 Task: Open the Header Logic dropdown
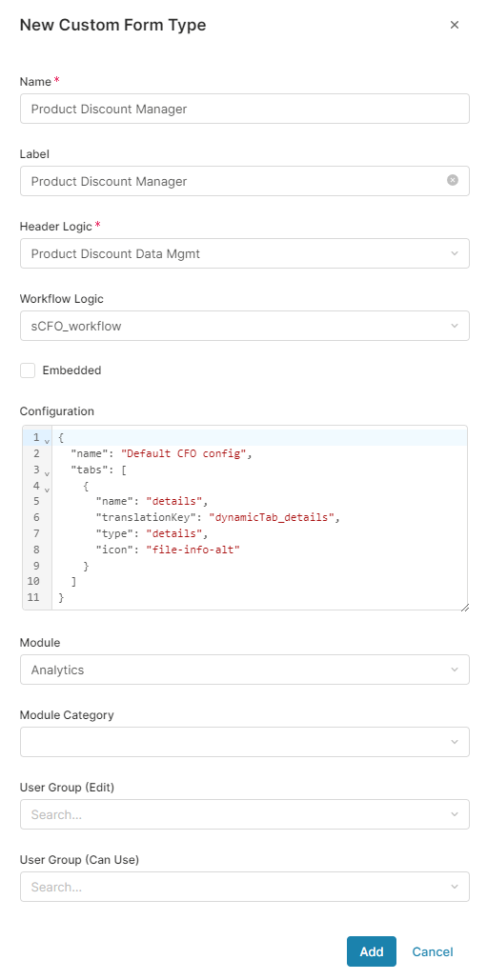coord(244,253)
